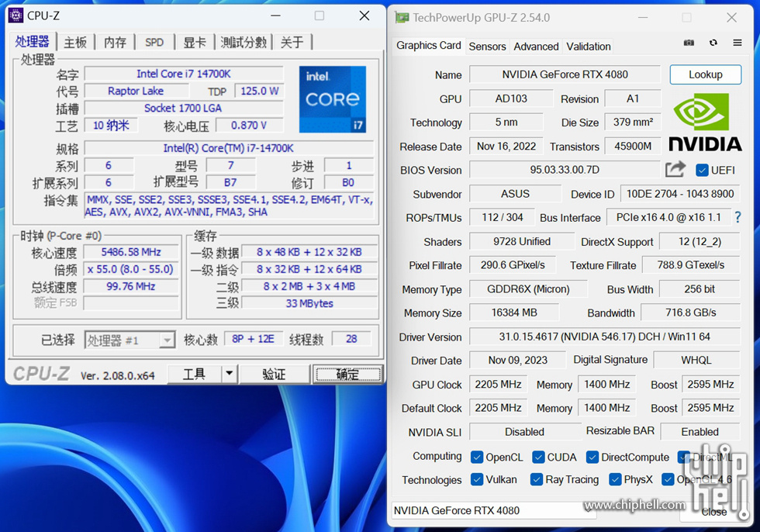Image resolution: width=760 pixels, height=532 pixels.
Task: Click the GPU Name field NVIDIA GeForce RTX 4080
Action: click(x=565, y=74)
